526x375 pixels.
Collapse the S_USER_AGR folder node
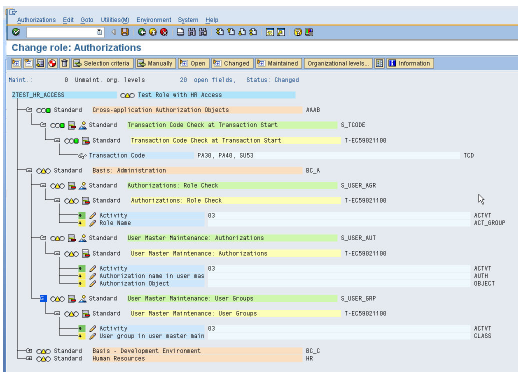click(x=43, y=185)
